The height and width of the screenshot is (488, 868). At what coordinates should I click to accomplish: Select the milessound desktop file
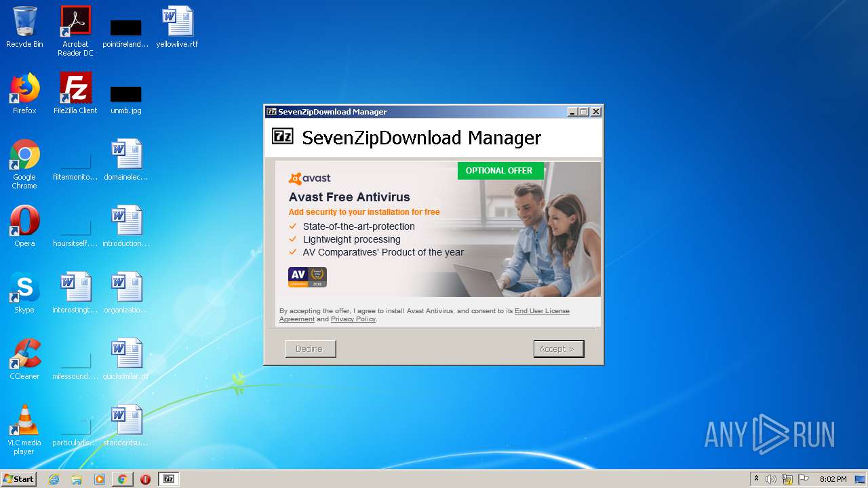(75, 365)
